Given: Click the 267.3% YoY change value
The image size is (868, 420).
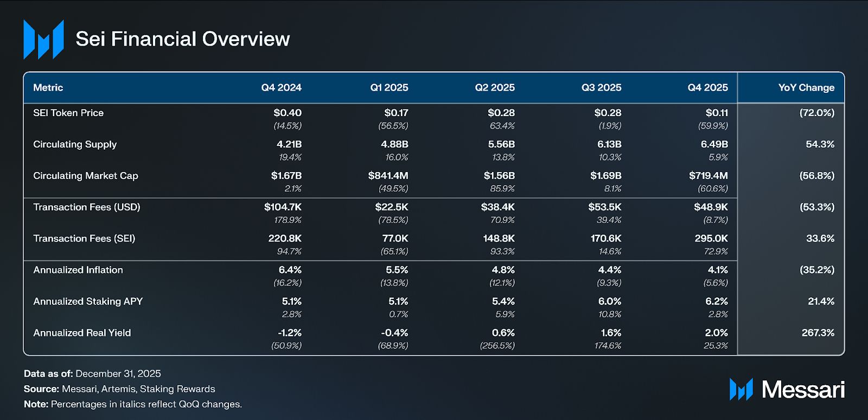Looking at the screenshot, I should tap(818, 333).
